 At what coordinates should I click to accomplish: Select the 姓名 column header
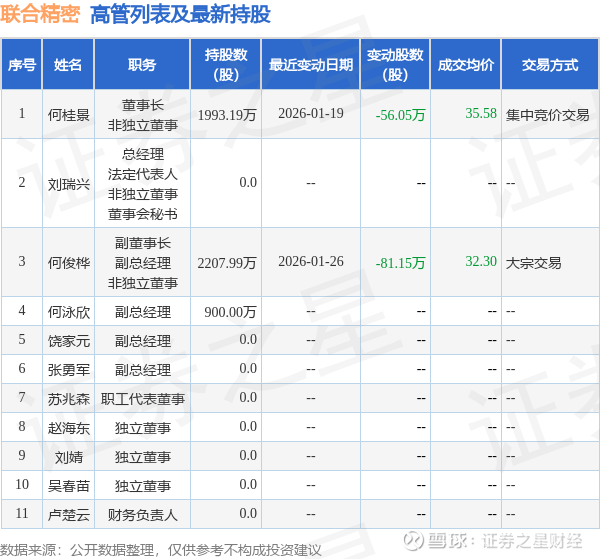coord(68,64)
